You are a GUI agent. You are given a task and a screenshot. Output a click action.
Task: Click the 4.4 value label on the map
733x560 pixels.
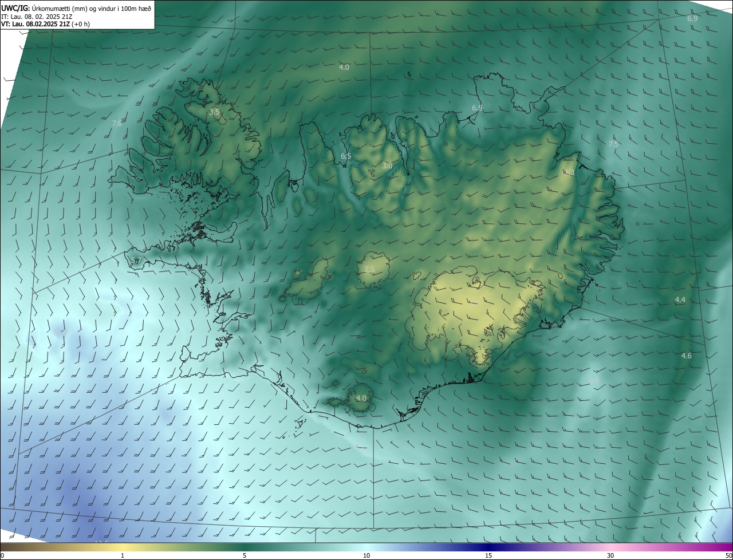click(680, 300)
